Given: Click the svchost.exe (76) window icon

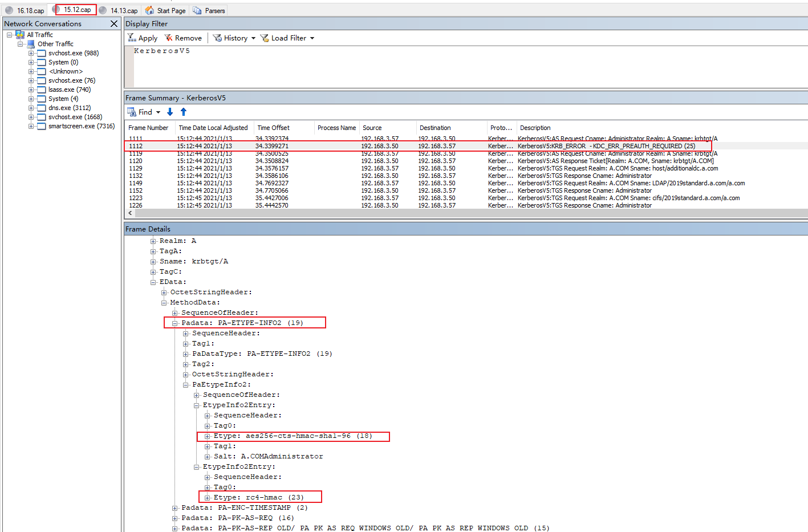Looking at the screenshot, I should click(x=42, y=80).
